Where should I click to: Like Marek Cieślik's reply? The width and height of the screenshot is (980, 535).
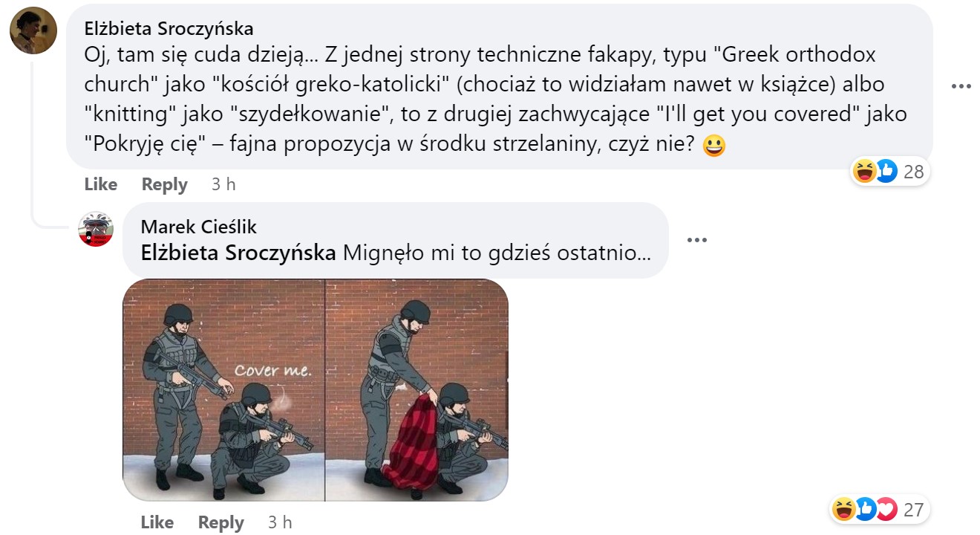click(x=157, y=522)
